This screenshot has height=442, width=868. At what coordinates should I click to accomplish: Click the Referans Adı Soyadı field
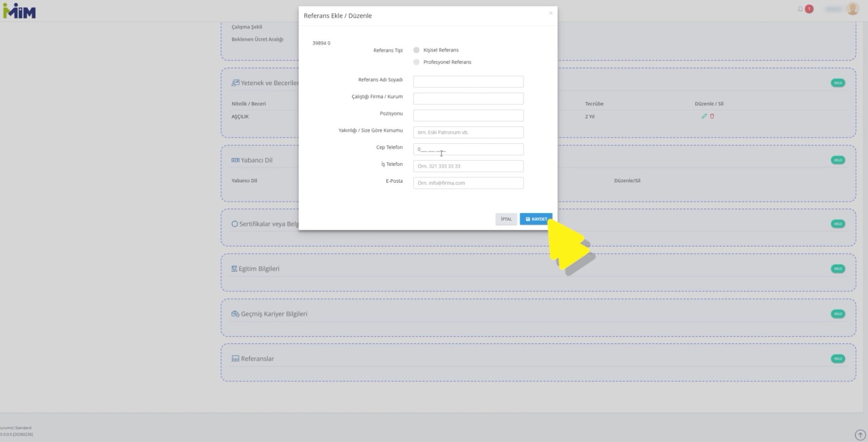[x=468, y=82]
